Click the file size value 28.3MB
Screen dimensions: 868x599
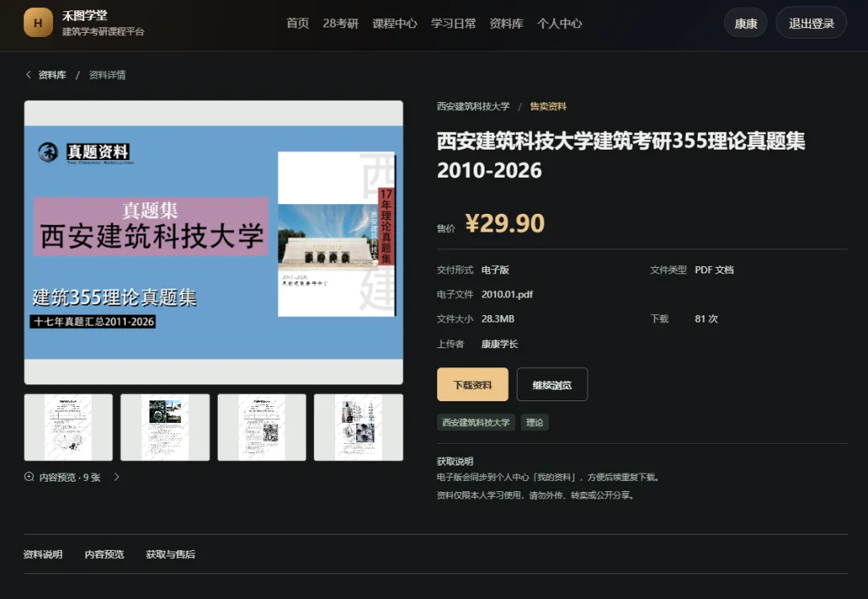497,319
